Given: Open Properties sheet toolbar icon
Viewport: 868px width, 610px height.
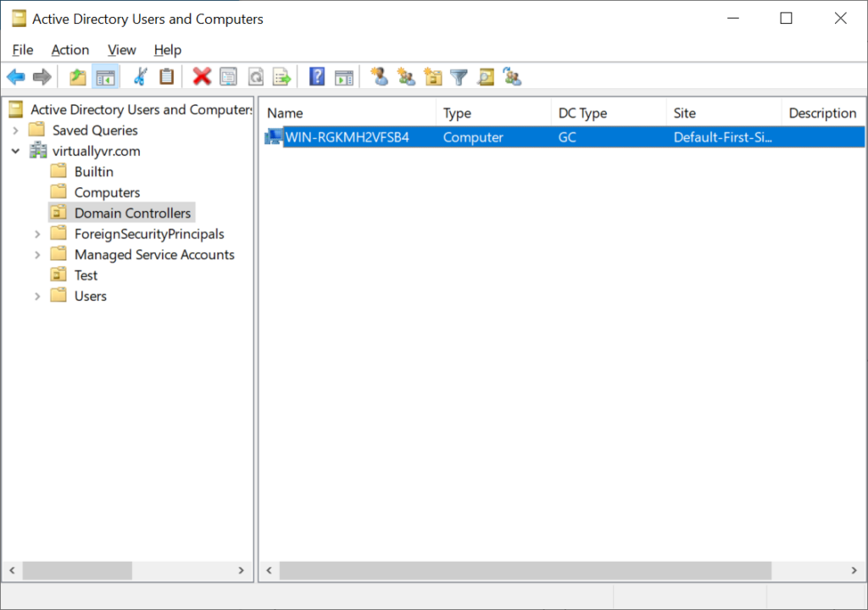Looking at the screenshot, I should pyautogui.click(x=228, y=77).
